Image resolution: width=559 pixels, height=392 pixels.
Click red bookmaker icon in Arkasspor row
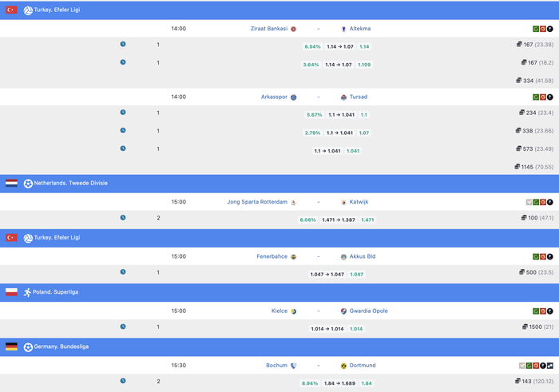[542, 97]
